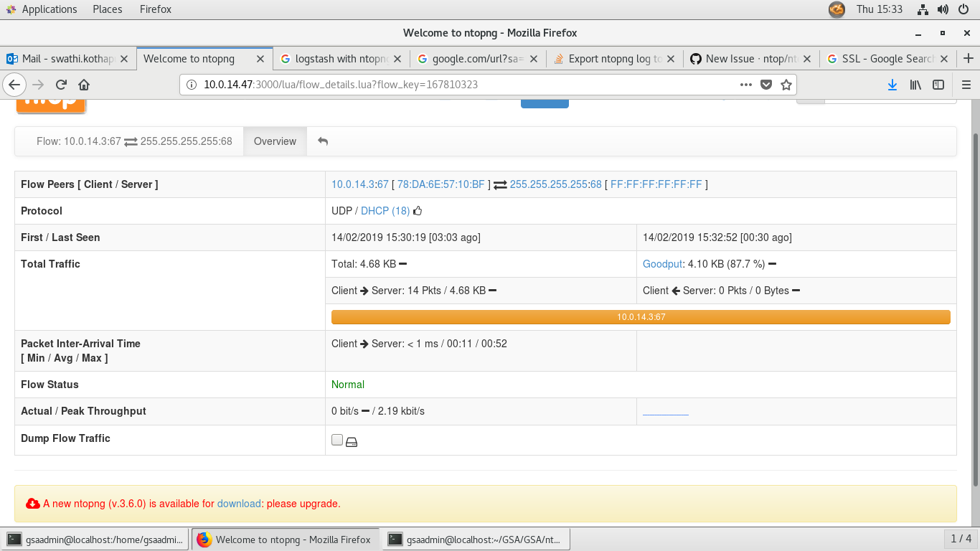Click the tracking protection shield in the address bar
980x551 pixels.
pyautogui.click(x=766, y=84)
